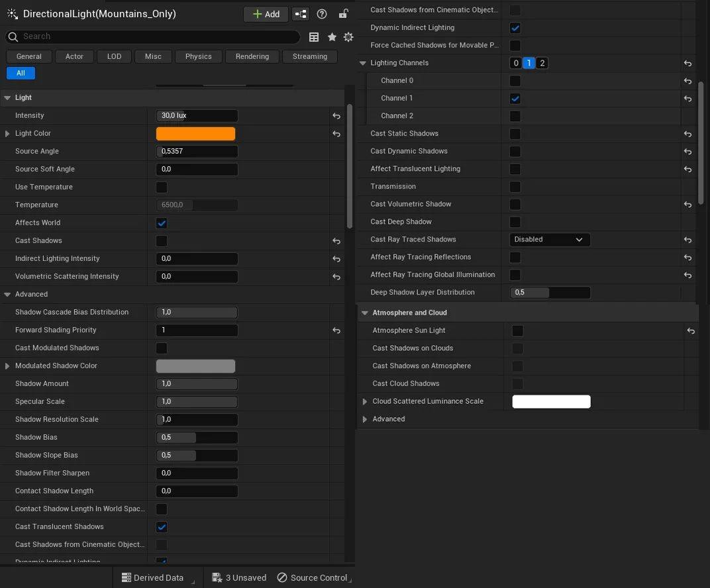
Task: Enable the Cast Shadows checkbox
Action: (162, 241)
